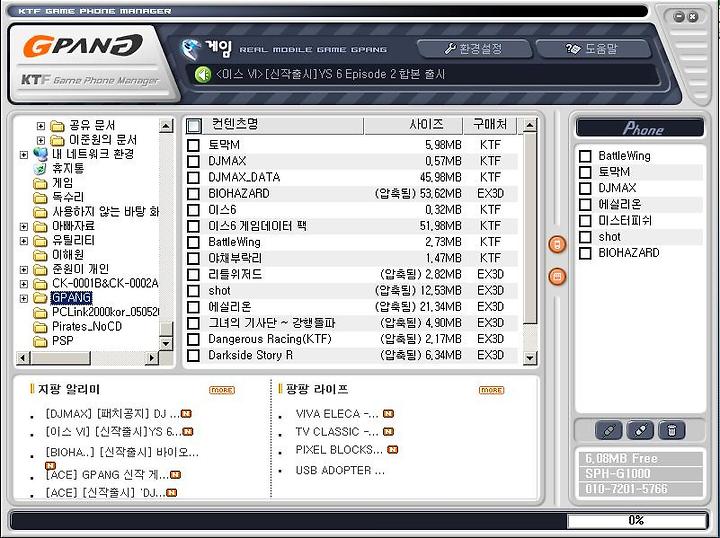
Task: Expand the GPANG folder node
Action: click(x=24, y=299)
